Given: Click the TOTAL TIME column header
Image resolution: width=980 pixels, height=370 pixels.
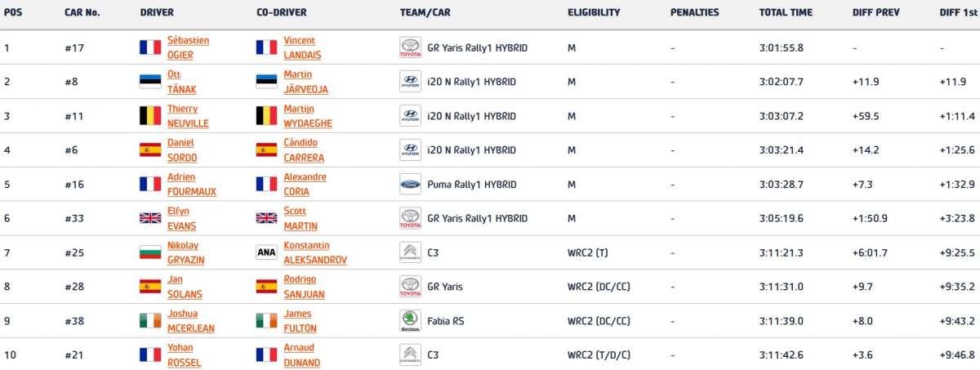Looking at the screenshot, I should (x=785, y=12).
